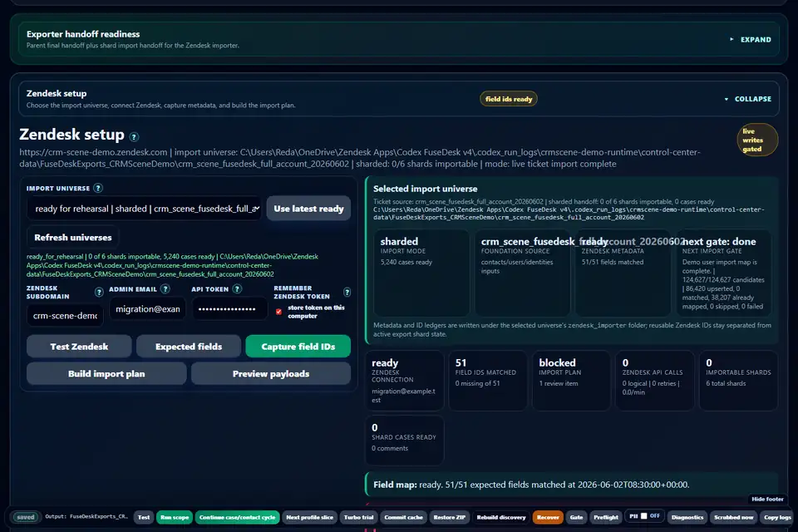The width and height of the screenshot is (798, 532).
Task: Click the blocked Import Plan card
Action: click(x=571, y=380)
